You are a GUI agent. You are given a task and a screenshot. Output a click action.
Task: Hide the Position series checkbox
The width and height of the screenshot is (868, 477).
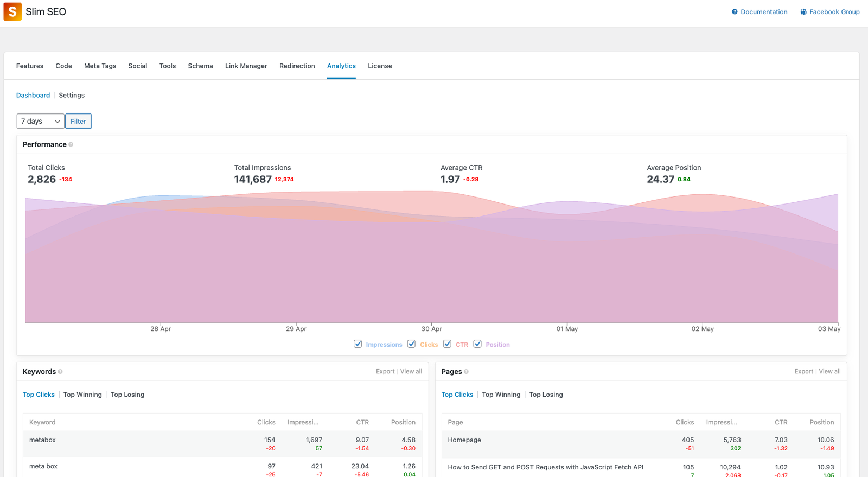point(477,344)
